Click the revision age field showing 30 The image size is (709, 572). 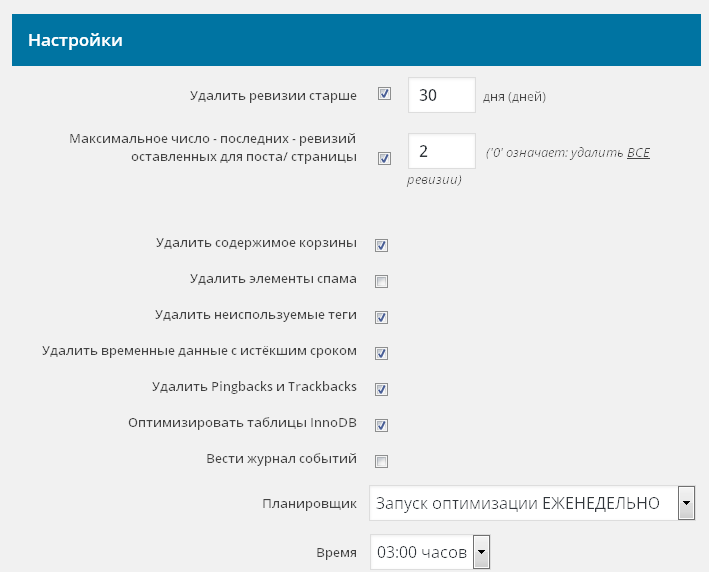pos(441,96)
